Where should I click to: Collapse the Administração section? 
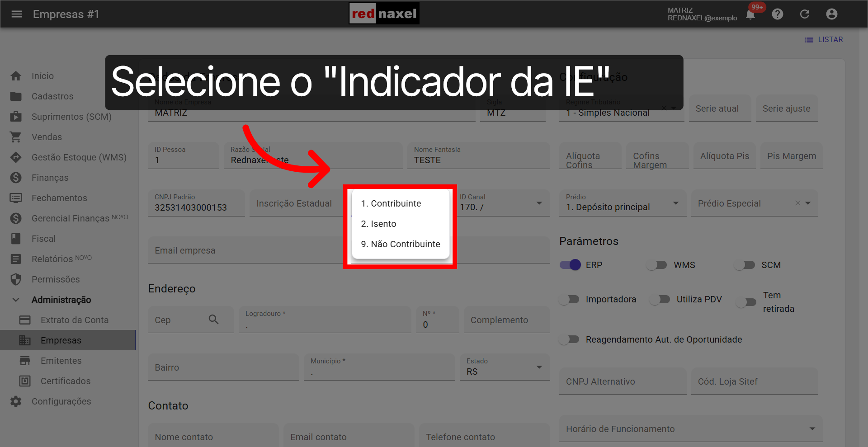pyautogui.click(x=16, y=299)
